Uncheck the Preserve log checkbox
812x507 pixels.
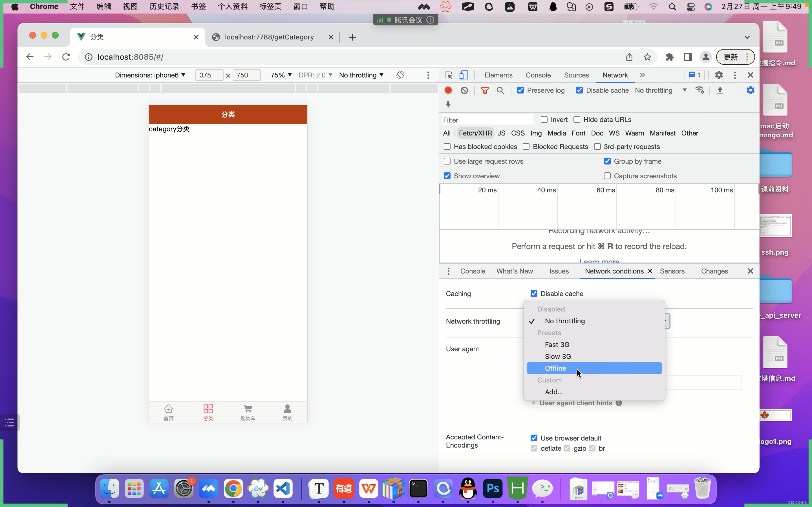[520, 90]
